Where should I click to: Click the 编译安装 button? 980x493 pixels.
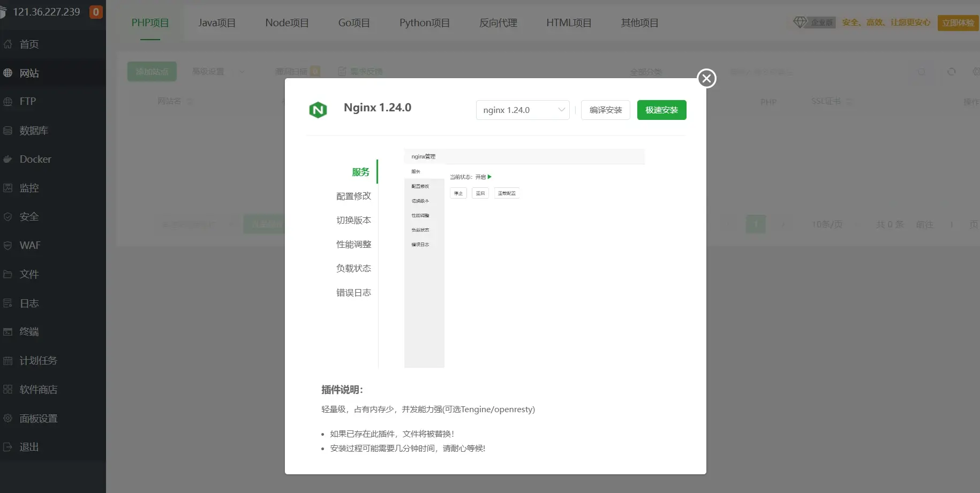[606, 110]
